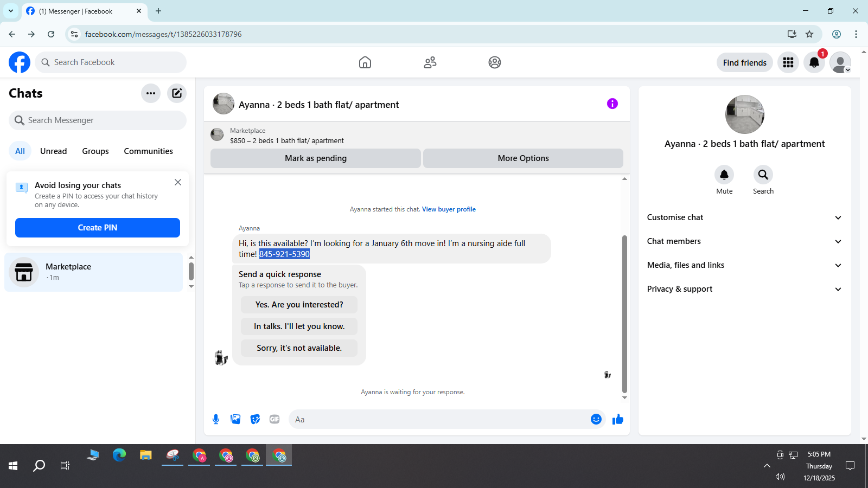The image size is (868, 488).
Task: Search in conversation magnifier icon
Action: point(763,175)
